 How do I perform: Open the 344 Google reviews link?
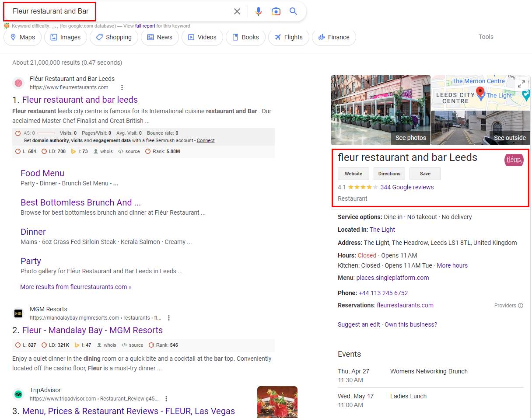[x=407, y=187]
